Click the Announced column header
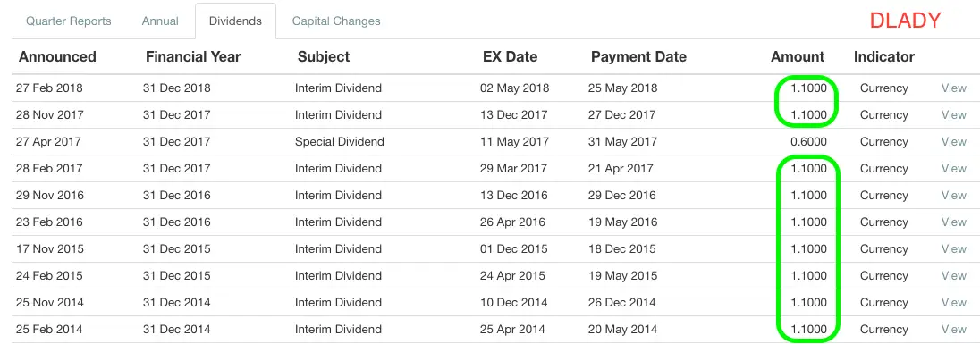This screenshot has width=980, height=344. [57, 57]
